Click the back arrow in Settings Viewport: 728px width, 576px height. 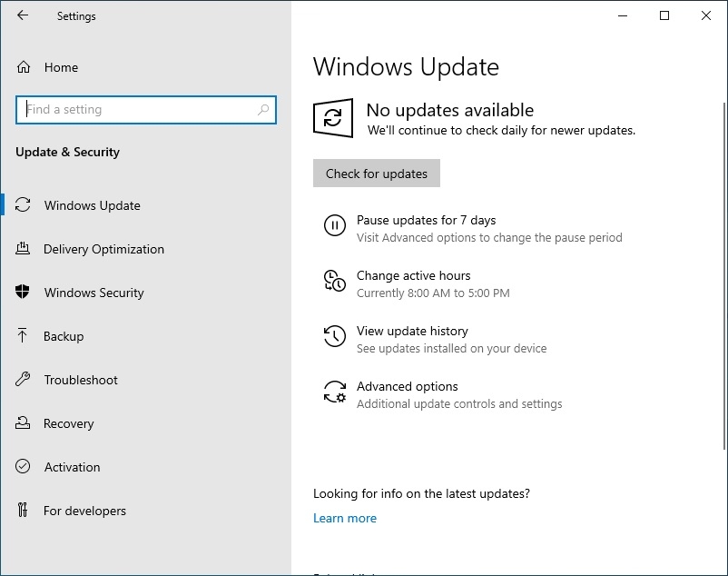[x=23, y=15]
